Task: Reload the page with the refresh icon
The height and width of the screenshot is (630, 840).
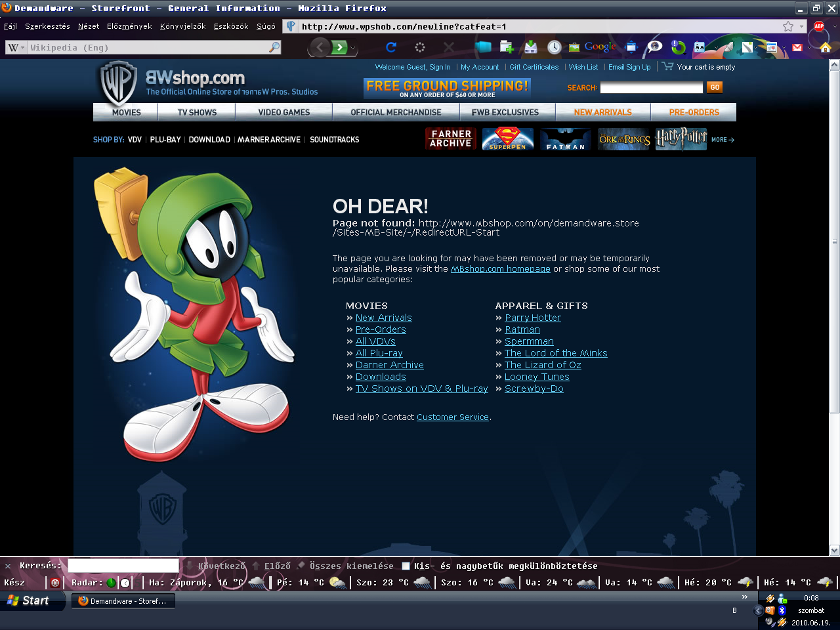Action: pyautogui.click(x=391, y=47)
